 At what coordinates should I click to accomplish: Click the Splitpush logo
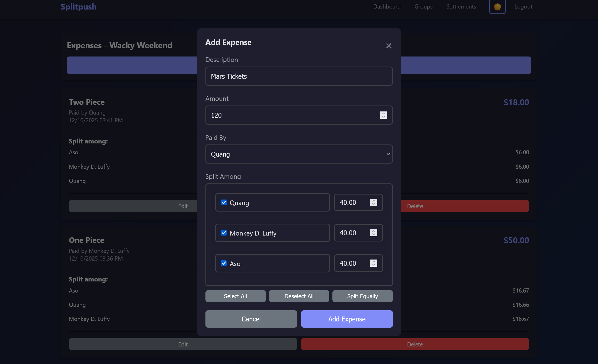[78, 7]
